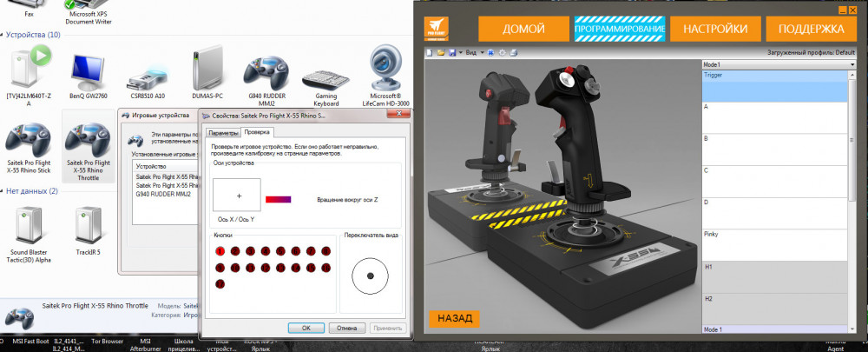
Task: Click the 3D joystick model image
Action: point(562,196)
